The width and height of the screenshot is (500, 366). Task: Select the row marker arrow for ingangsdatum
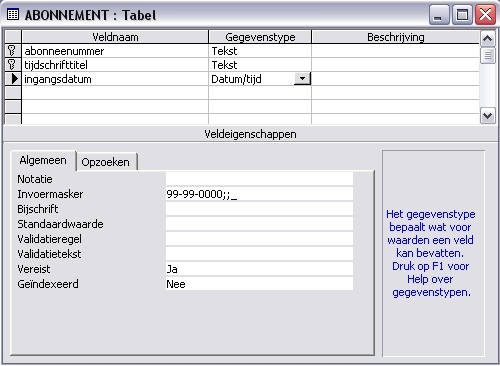(x=14, y=79)
